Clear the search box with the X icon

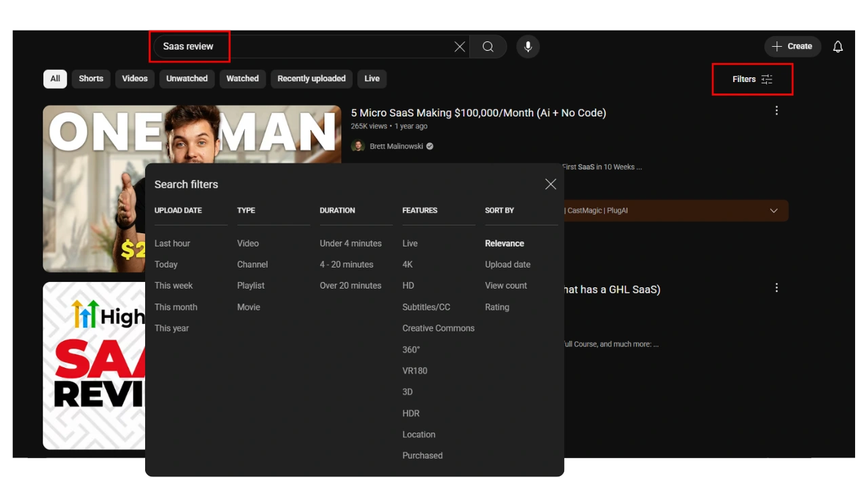coord(460,47)
